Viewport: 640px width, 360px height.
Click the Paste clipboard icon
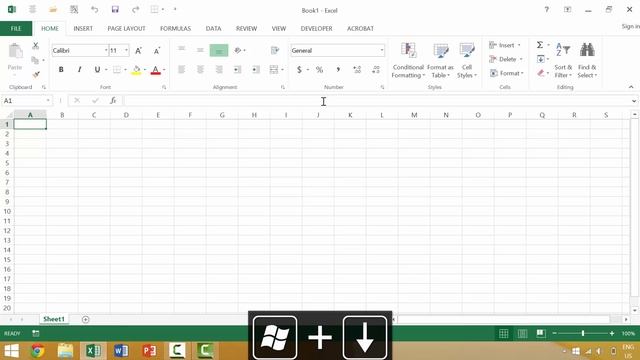tap(15, 52)
